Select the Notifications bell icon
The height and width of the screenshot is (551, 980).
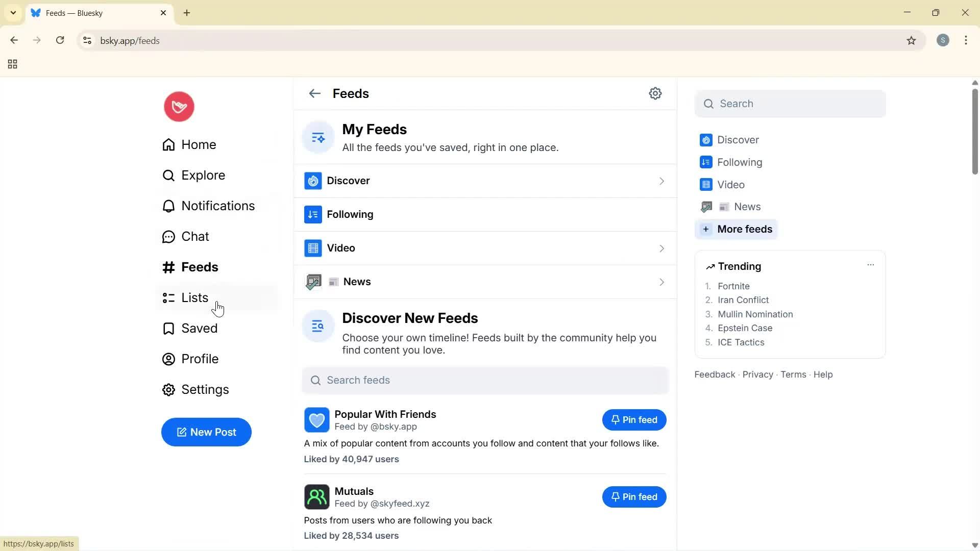point(168,206)
